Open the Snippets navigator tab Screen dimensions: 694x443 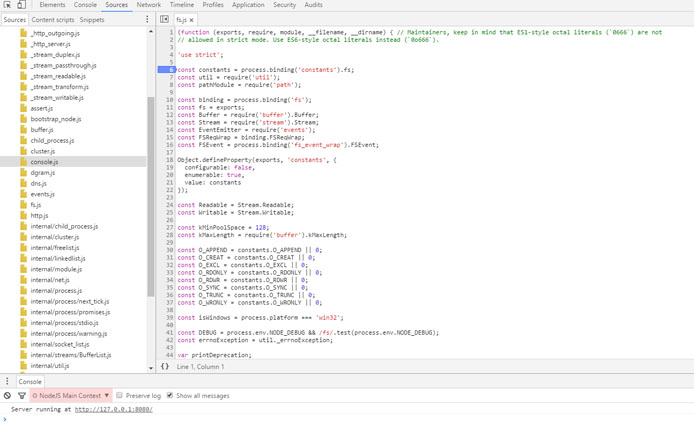92,20
